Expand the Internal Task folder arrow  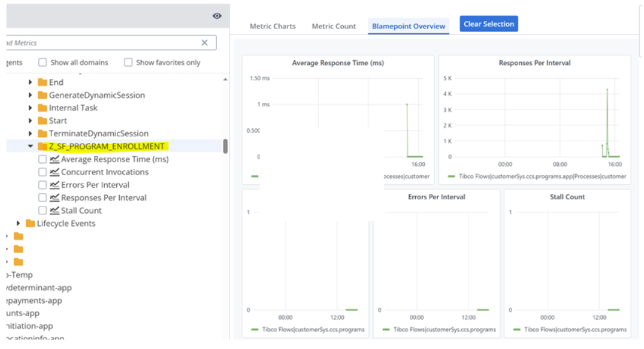click(30, 108)
